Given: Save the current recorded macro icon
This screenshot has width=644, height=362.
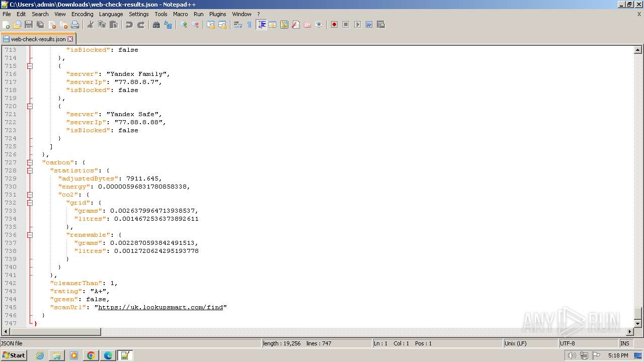Looking at the screenshot, I should 380,25.
